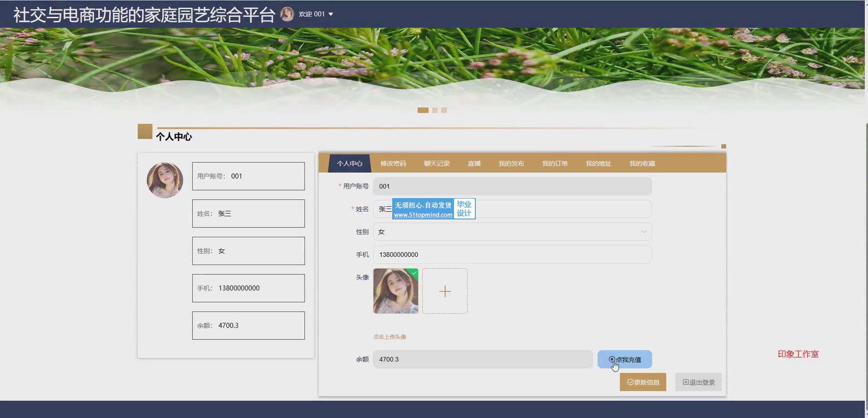This screenshot has height=418, width=868.
Task: Switch to the third carousel slide dot
Action: click(x=444, y=110)
